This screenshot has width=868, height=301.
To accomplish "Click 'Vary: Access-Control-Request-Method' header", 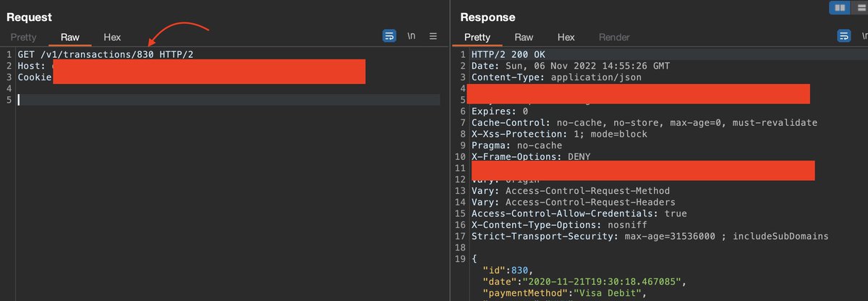I will pos(571,190).
